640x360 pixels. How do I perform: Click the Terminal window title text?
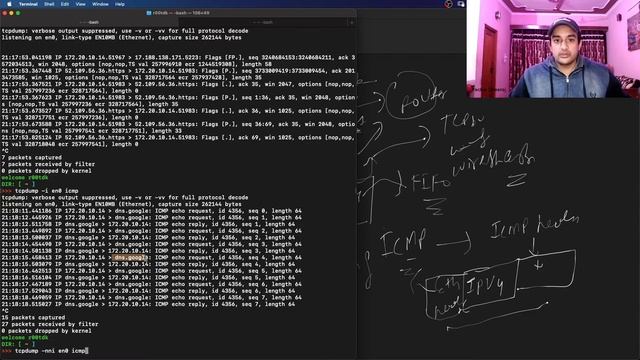pyautogui.click(x=181, y=13)
